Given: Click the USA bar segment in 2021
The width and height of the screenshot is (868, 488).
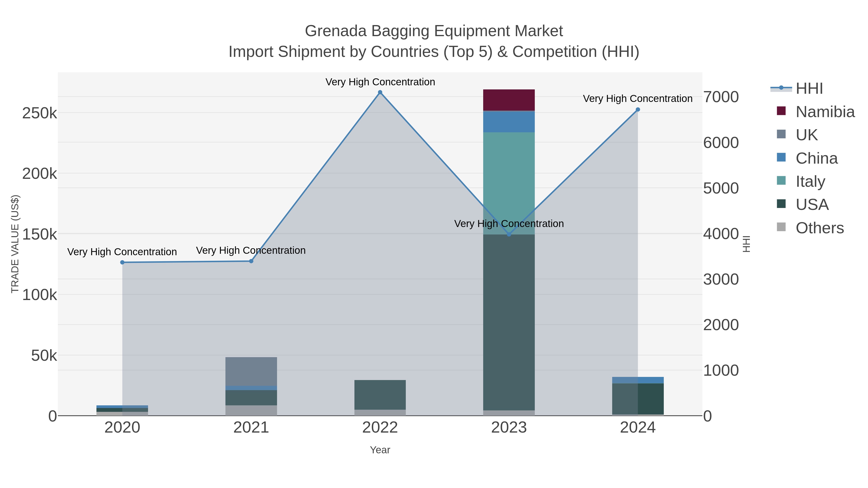Looking at the screenshot, I should [251, 398].
